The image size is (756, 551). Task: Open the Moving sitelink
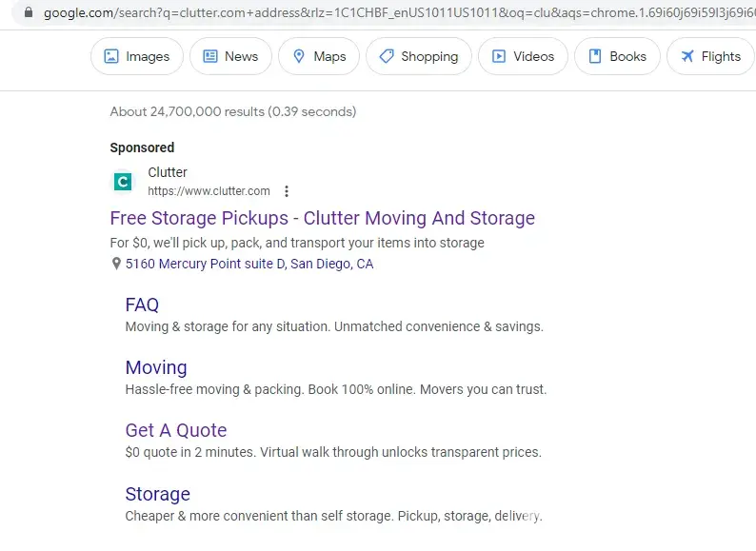click(x=156, y=367)
